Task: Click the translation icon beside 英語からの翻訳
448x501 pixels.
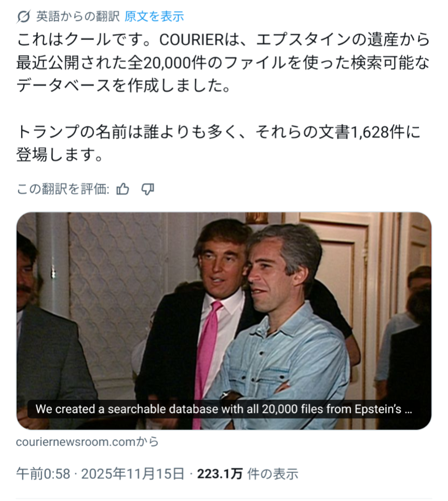Action: tap(23, 17)
